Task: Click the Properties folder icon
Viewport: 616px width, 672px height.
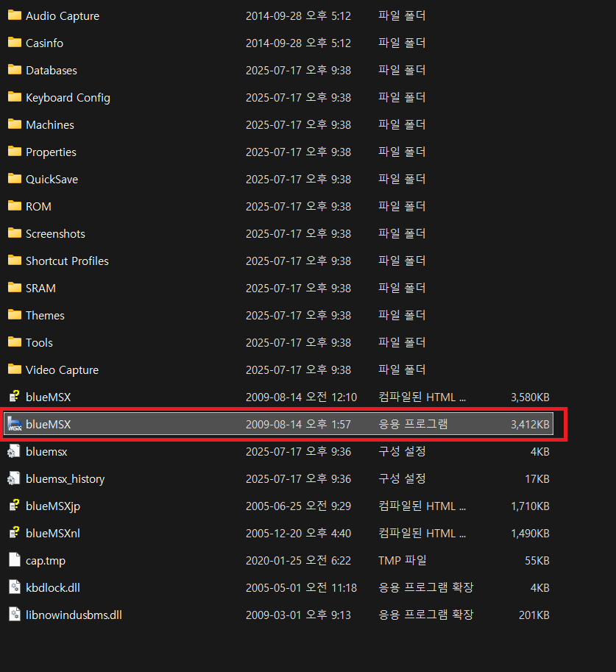Action: [15, 152]
